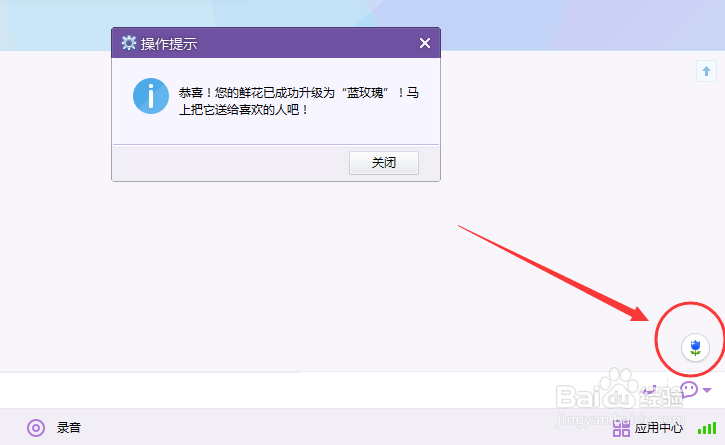The height and width of the screenshot is (445, 725).
Task: Click the green signal strength bars icon
Action: click(707, 428)
